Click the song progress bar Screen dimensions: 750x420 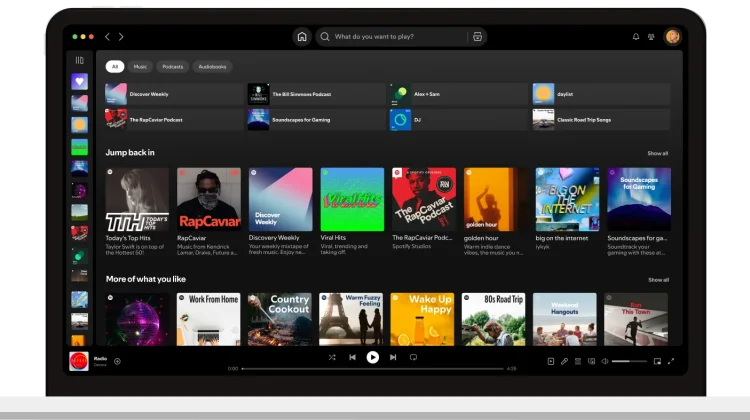coord(373,369)
